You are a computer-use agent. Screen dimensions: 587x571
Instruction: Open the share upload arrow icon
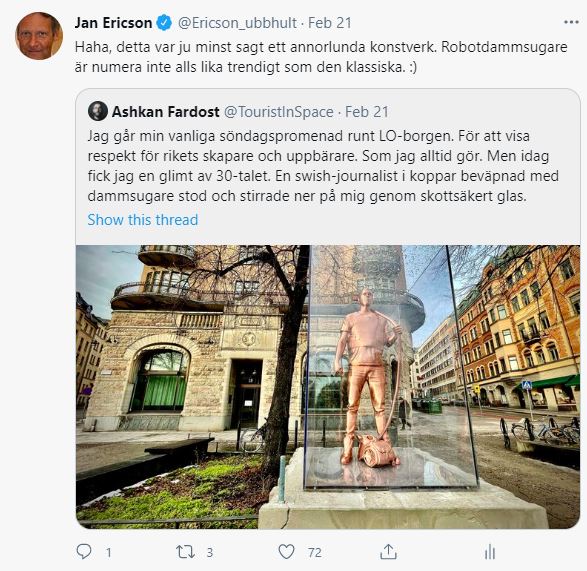(x=388, y=552)
